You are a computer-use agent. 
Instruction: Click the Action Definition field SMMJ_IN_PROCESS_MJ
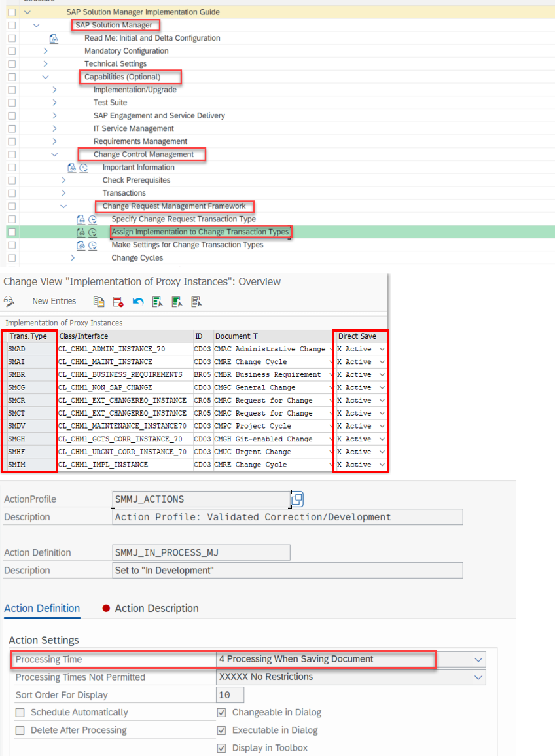point(201,552)
